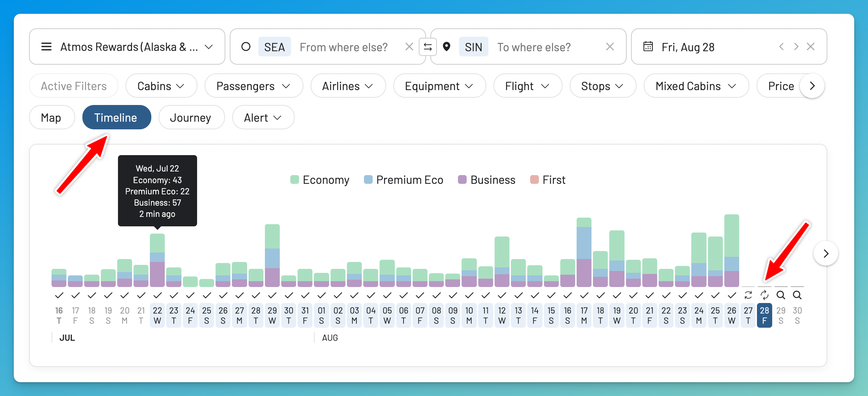This screenshot has height=396, width=868.
Task: Open the Atmos Rewards program dropdown
Action: pyautogui.click(x=127, y=47)
